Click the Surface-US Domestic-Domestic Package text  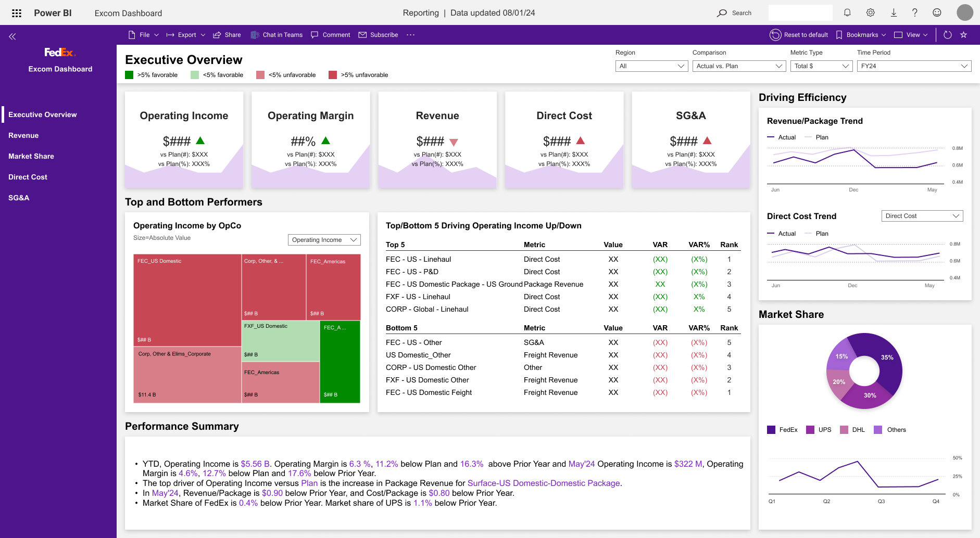pos(544,483)
